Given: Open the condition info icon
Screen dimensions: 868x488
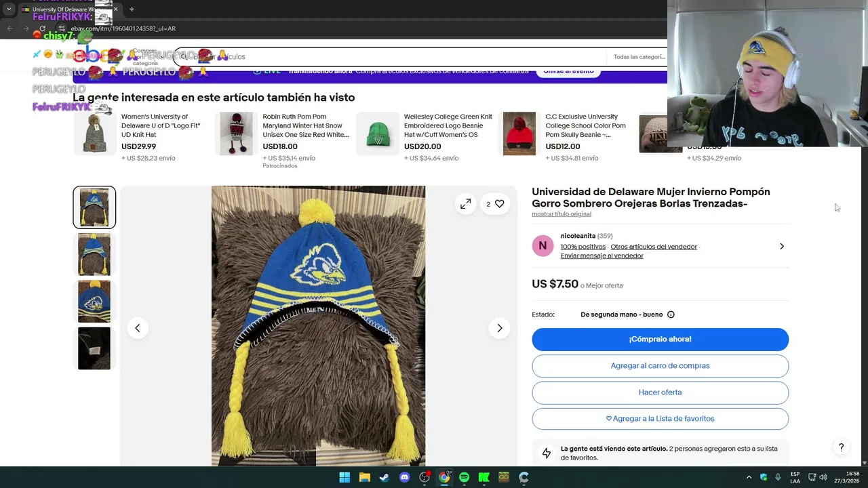Looking at the screenshot, I should pyautogui.click(x=671, y=314).
